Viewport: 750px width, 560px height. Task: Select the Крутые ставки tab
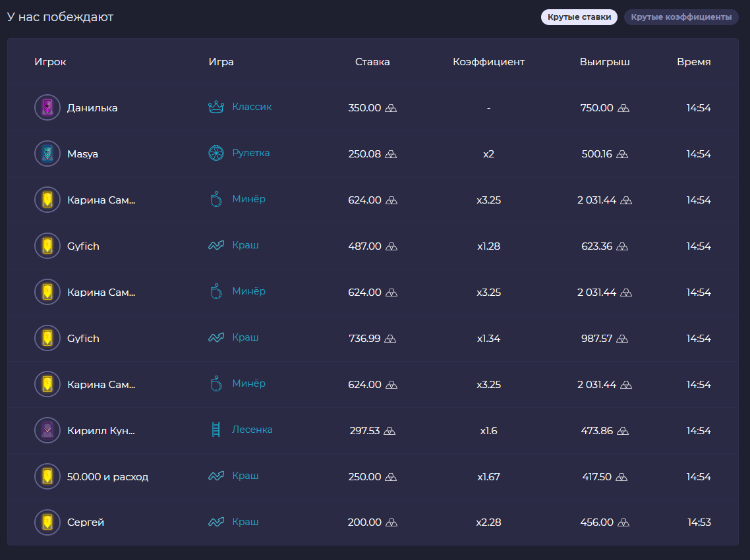point(579,17)
